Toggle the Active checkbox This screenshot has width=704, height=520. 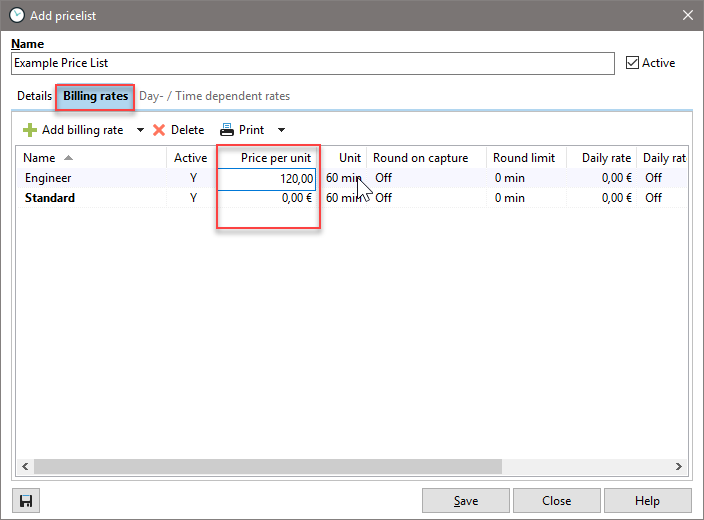[632, 63]
